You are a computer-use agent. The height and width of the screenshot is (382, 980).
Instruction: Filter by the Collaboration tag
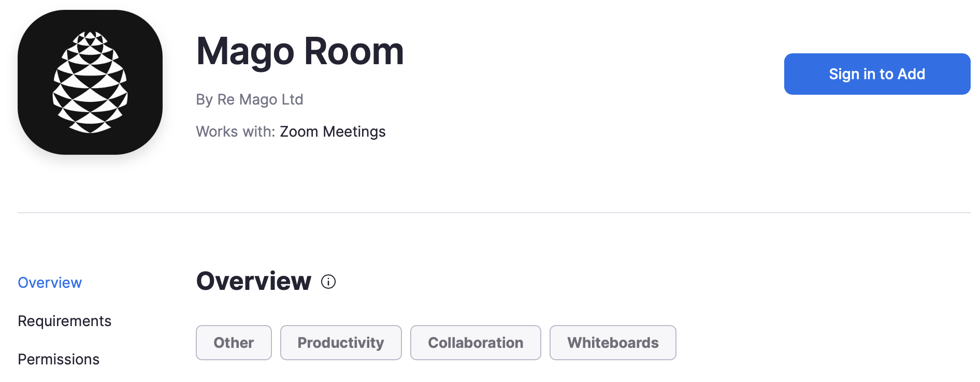pos(475,343)
